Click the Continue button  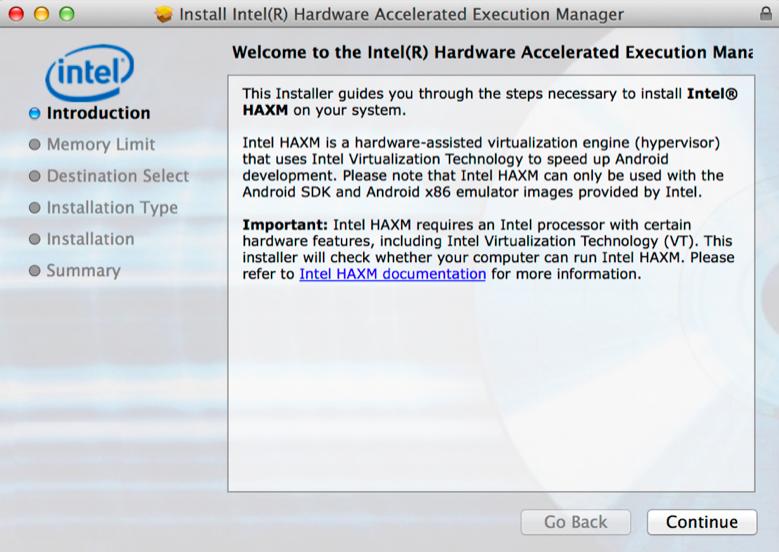(701, 522)
